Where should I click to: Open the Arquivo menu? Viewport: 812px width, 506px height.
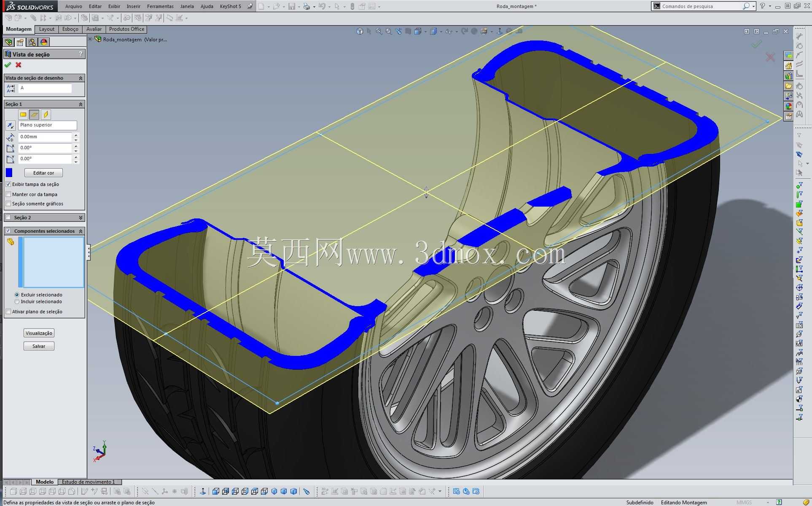pyautogui.click(x=74, y=6)
